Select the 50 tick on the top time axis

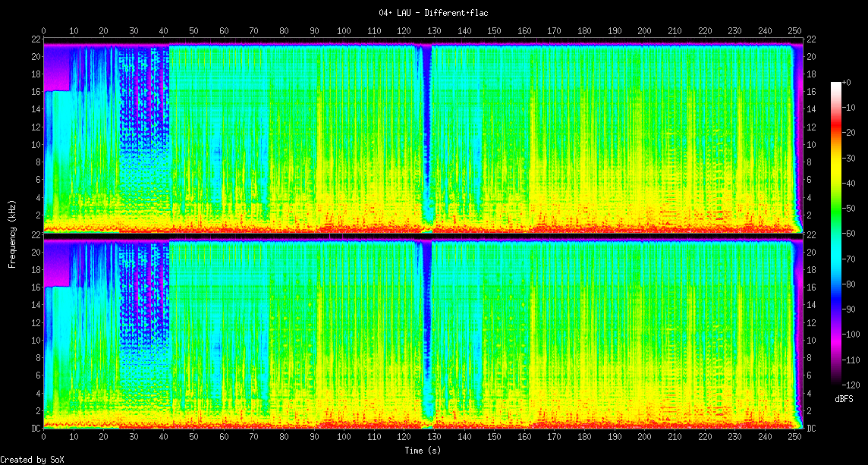click(x=193, y=31)
